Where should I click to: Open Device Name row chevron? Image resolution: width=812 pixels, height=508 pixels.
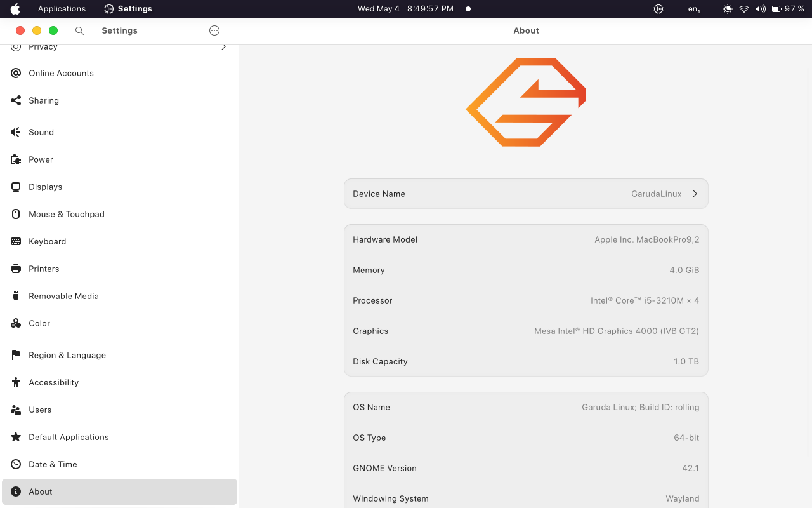click(x=695, y=194)
